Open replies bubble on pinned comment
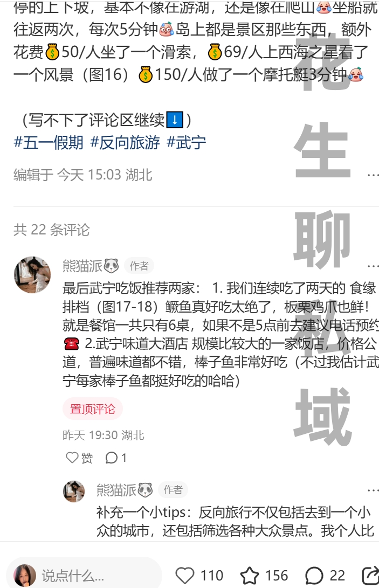379x588 pixels. [112, 458]
